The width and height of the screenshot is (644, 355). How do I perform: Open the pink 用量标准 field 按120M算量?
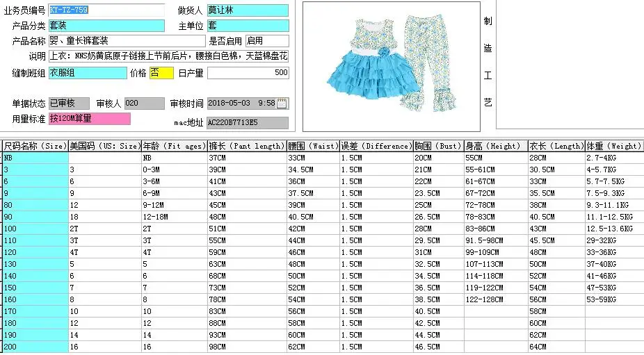coord(90,119)
